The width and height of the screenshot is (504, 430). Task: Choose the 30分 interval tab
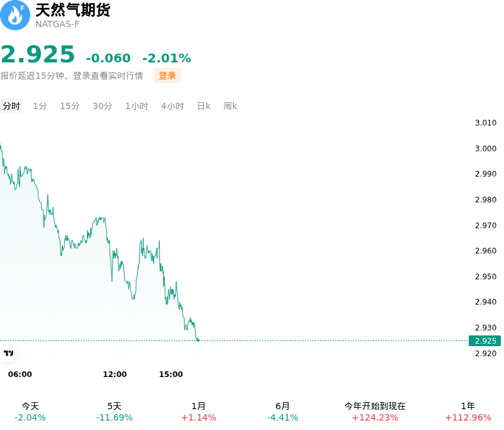pos(102,106)
